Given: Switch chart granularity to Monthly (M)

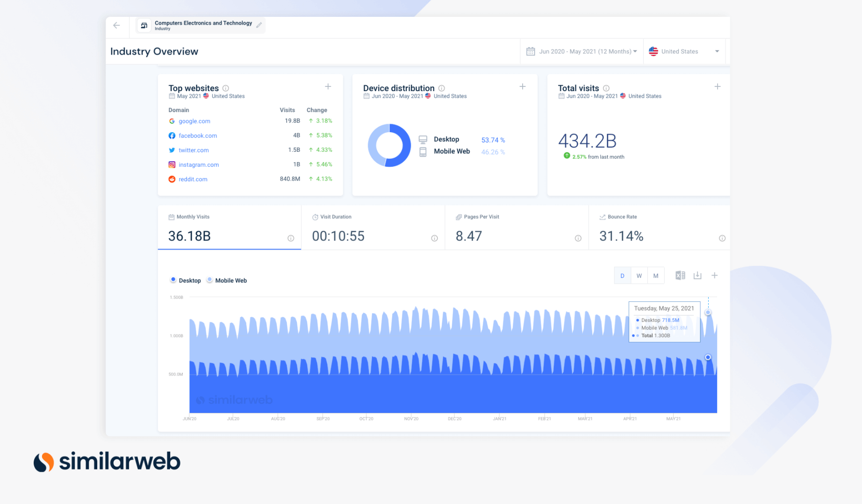Looking at the screenshot, I should click(x=656, y=276).
